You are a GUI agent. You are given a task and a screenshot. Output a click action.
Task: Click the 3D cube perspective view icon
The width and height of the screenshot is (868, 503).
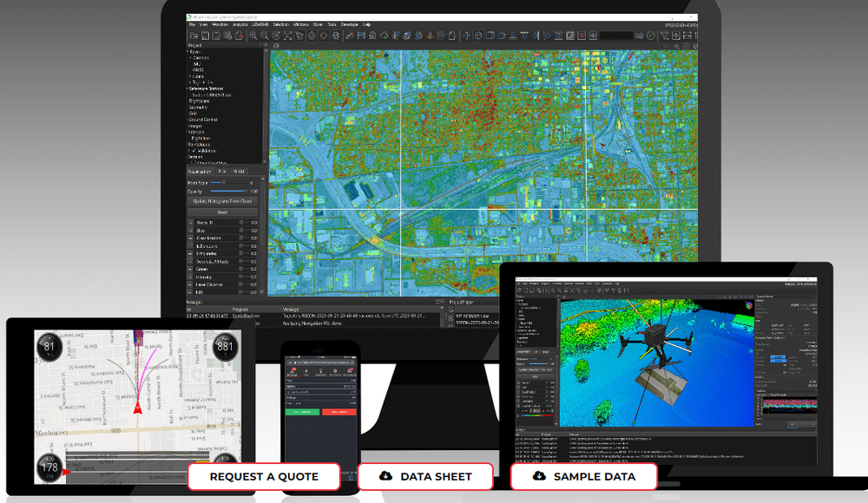click(478, 36)
